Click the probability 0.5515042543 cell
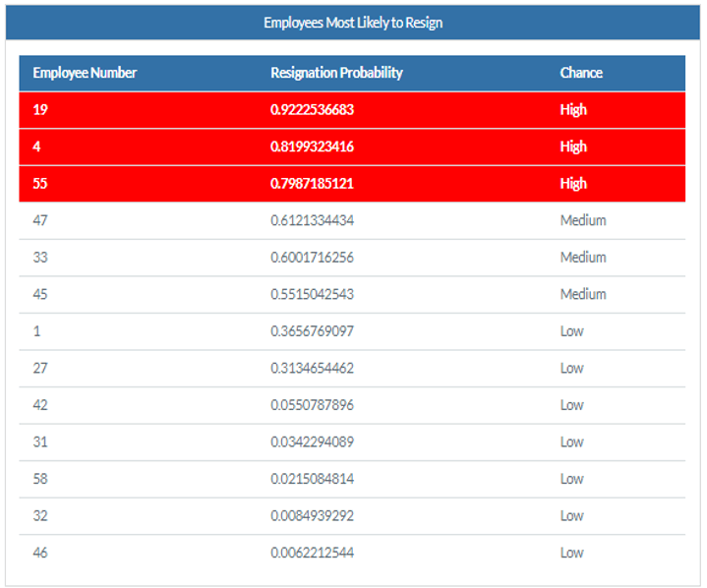 (312, 294)
